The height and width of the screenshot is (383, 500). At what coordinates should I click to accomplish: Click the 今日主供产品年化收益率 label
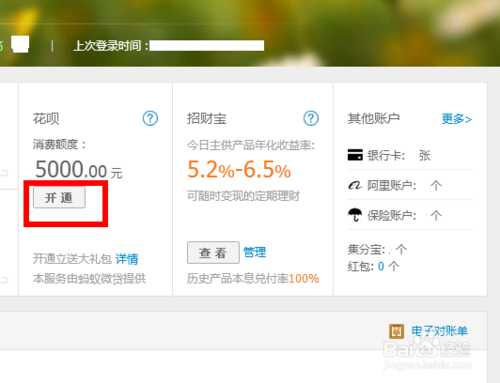(x=251, y=145)
